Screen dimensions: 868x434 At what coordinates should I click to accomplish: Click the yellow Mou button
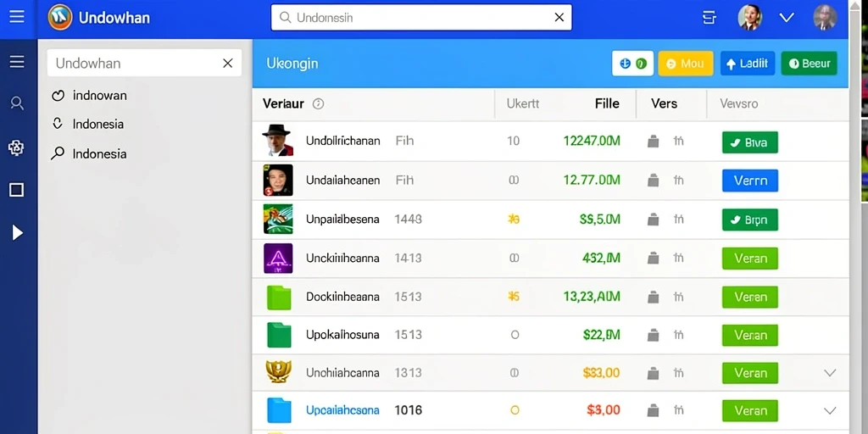coord(685,63)
